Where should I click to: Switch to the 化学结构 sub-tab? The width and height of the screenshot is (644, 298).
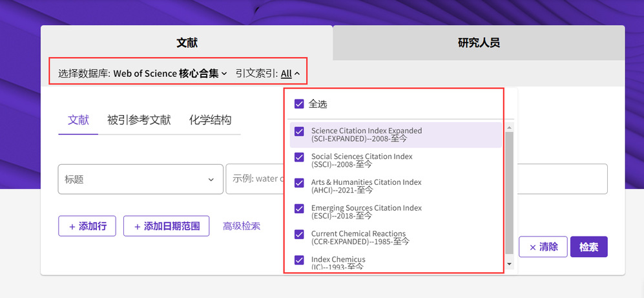pyautogui.click(x=210, y=120)
